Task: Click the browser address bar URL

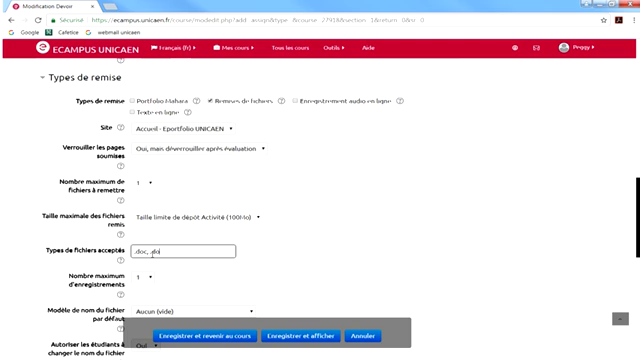Action: tap(257, 20)
